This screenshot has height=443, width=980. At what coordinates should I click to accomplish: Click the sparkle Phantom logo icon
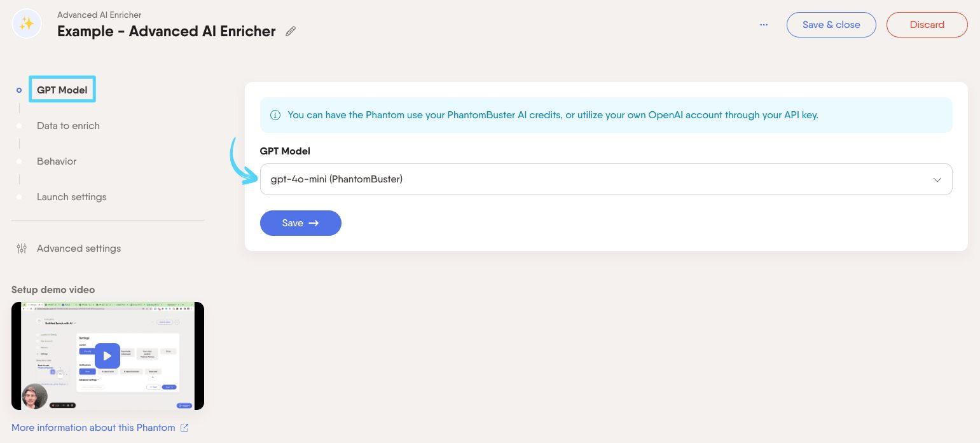[27, 24]
